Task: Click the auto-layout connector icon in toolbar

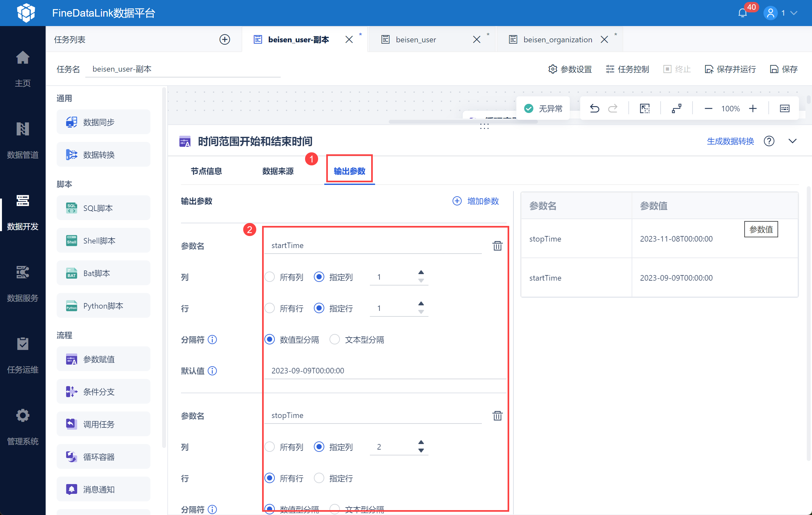Action: [677, 108]
